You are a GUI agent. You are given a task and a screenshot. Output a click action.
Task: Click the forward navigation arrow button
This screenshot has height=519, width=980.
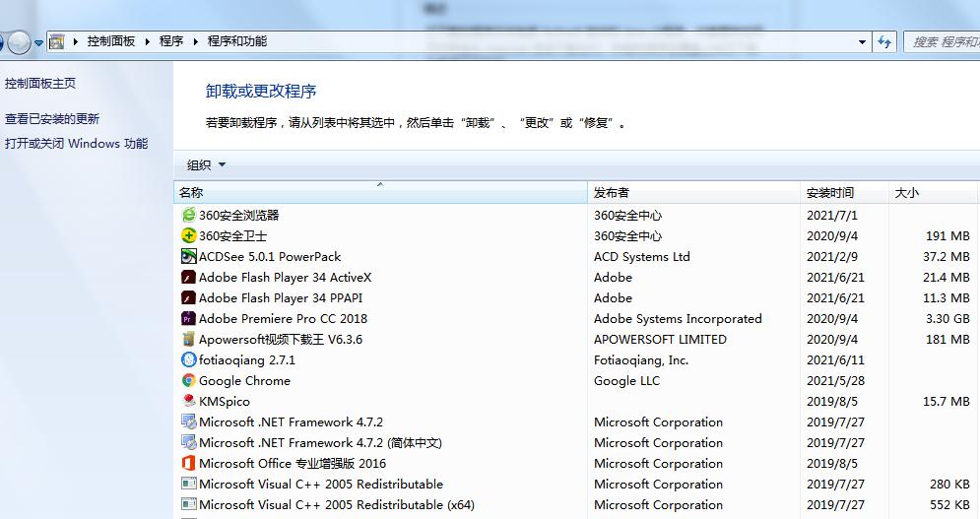pyautogui.click(x=19, y=42)
